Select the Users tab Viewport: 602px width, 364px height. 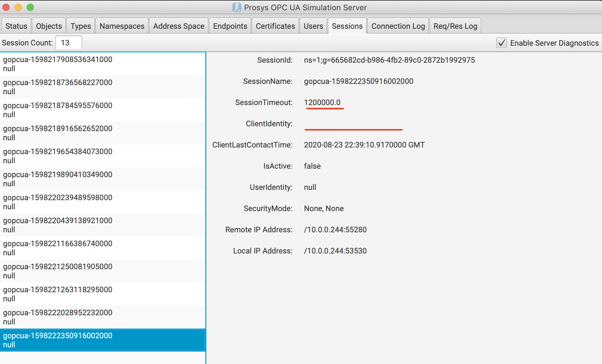coord(313,26)
